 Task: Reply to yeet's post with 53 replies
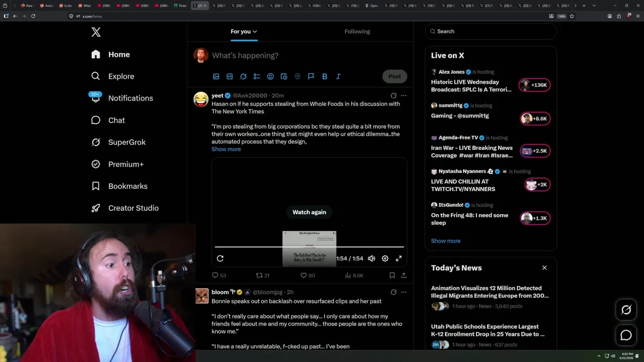click(x=219, y=276)
